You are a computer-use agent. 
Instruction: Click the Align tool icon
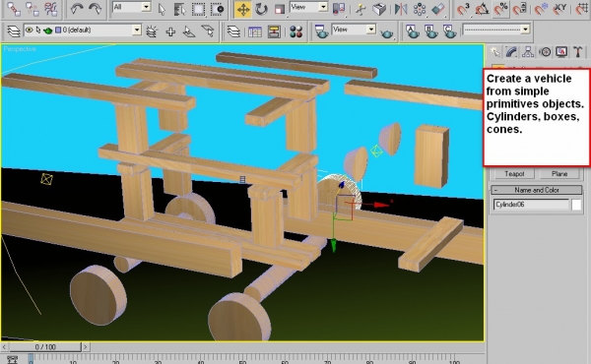tap(437, 9)
